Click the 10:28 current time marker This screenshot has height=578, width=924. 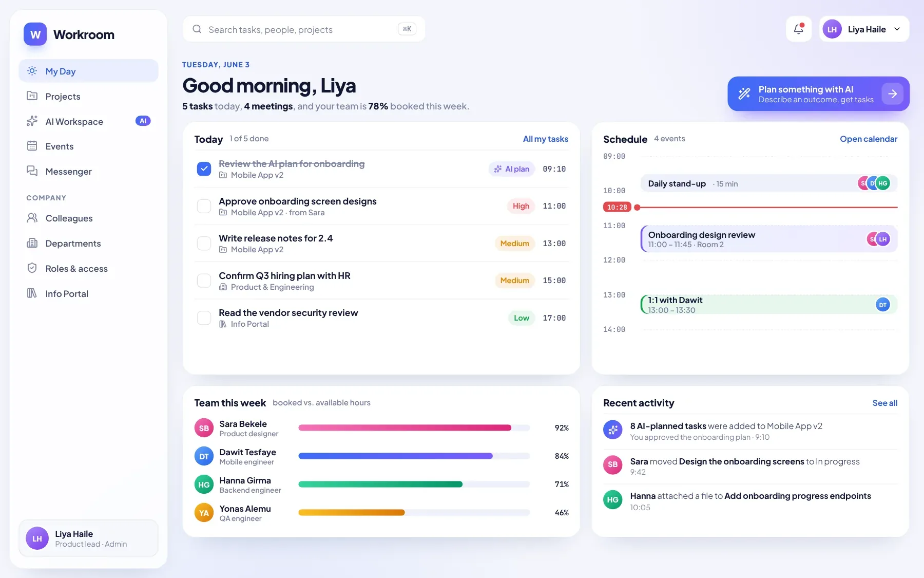617,207
